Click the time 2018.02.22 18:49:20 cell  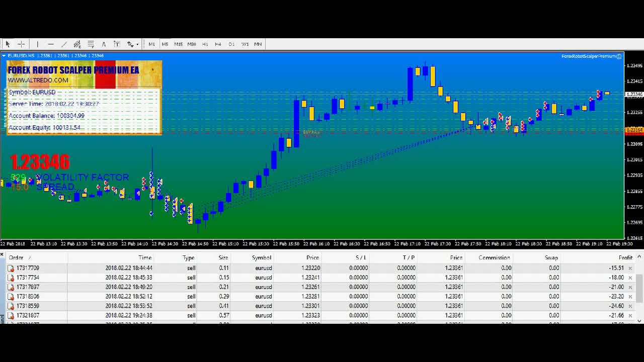(129, 287)
